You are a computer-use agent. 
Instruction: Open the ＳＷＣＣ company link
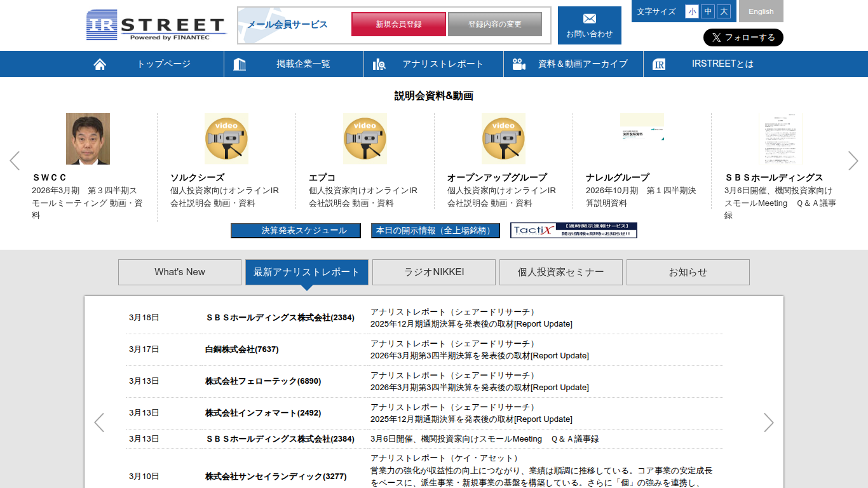coord(50,177)
